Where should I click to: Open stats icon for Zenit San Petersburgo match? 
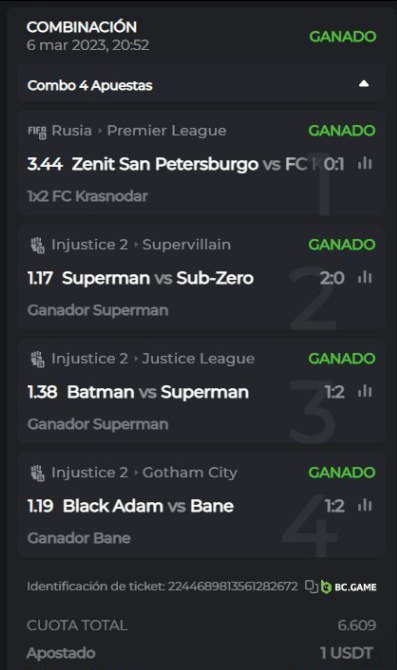pos(365,163)
